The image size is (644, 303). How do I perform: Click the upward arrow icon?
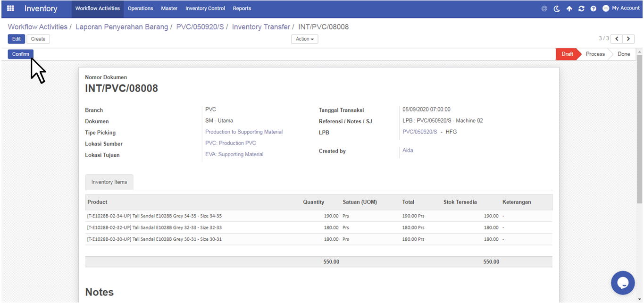(569, 8)
